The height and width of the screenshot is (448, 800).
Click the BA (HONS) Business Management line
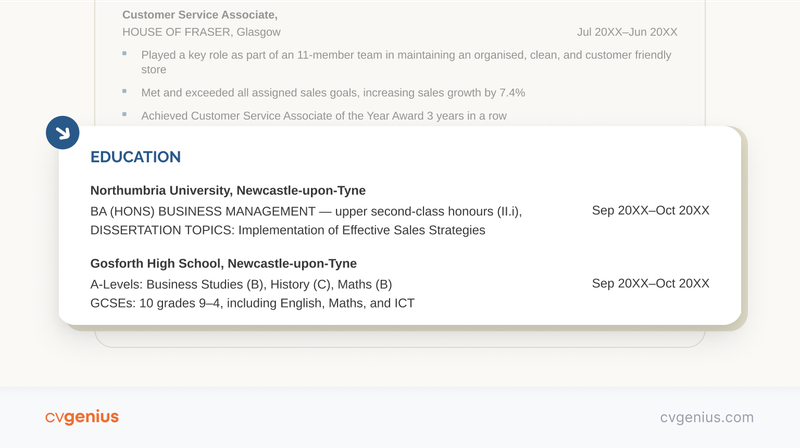[x=306, y=211]
